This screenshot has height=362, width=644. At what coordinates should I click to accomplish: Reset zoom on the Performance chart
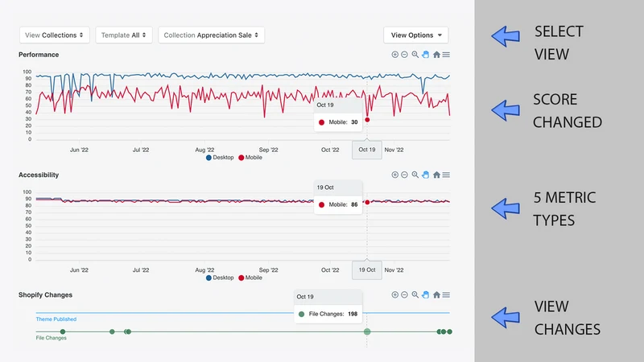click(x=436, y=55)
